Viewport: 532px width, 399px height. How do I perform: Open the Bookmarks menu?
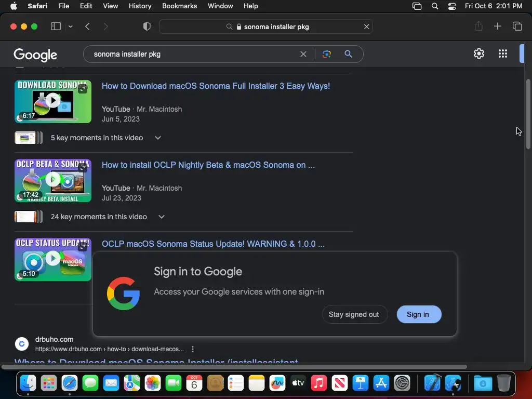(179, 6)
